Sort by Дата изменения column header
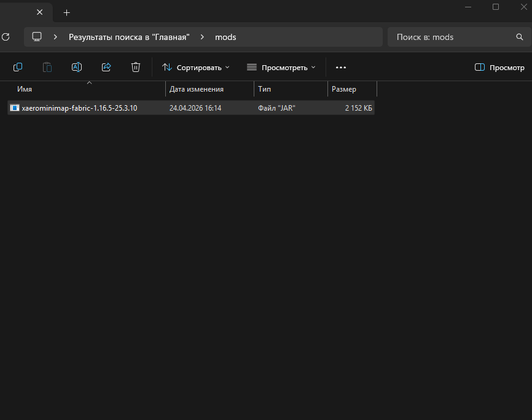 197,89
